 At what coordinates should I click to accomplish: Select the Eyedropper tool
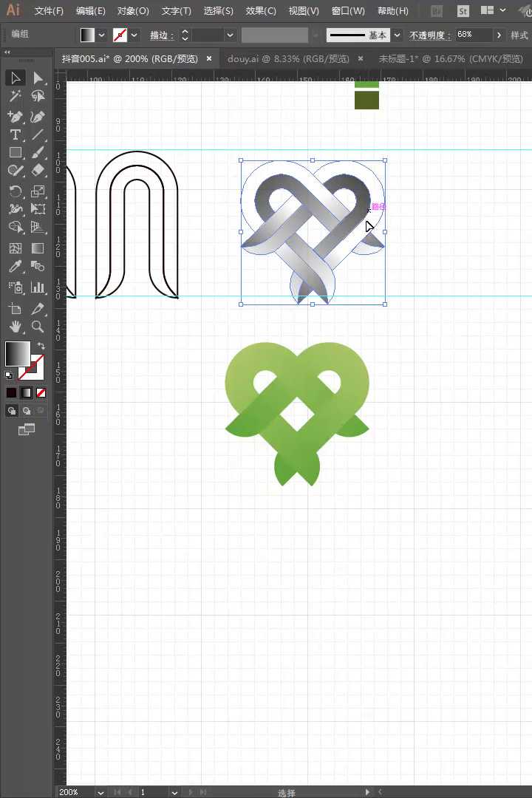pos(15,266)
